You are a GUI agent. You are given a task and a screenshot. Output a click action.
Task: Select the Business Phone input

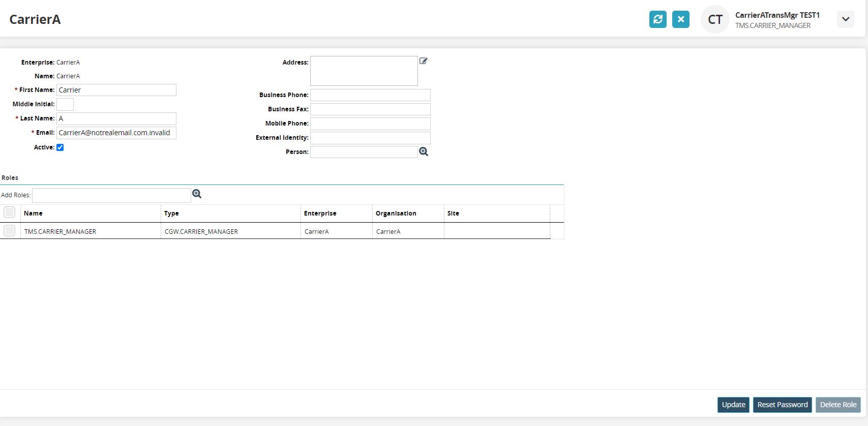coord(370,95)
